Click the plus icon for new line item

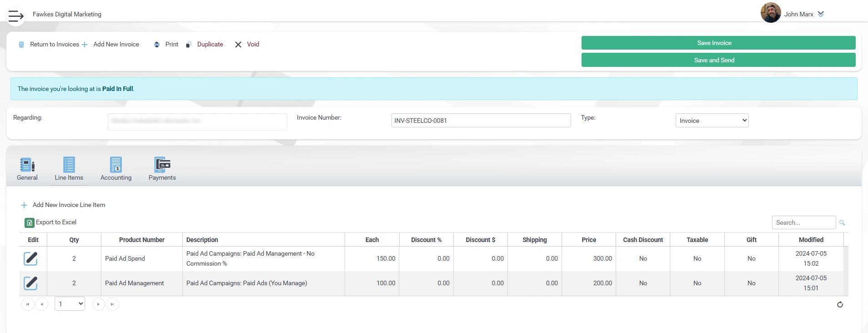[25, 205]
